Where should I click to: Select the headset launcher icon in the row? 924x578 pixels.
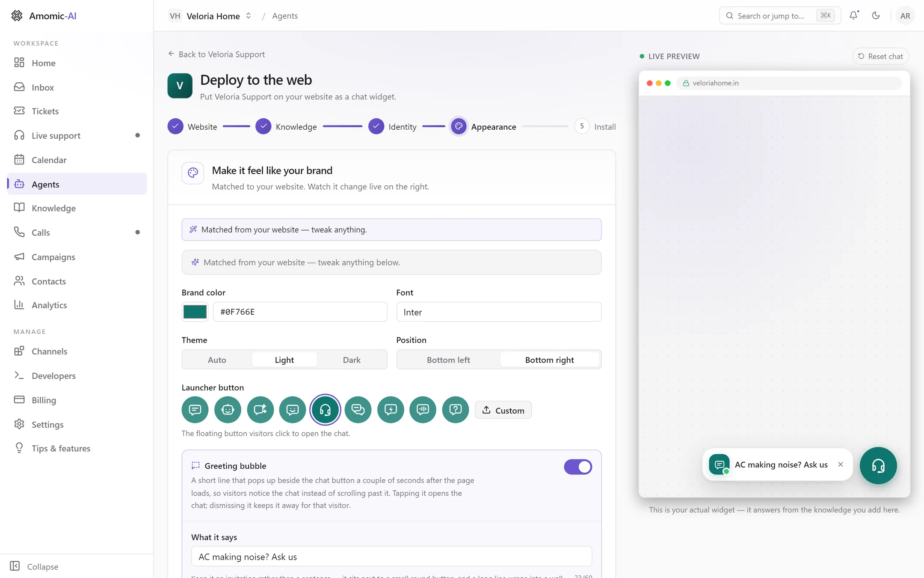(325, 410)
